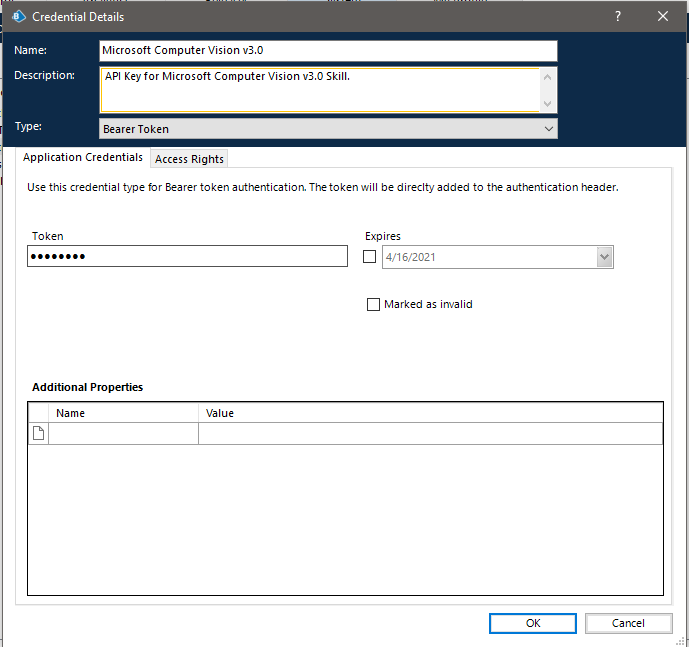Click the empty Name cell in properties table
This screenshot has height=647, width=689.
(123, 433)
